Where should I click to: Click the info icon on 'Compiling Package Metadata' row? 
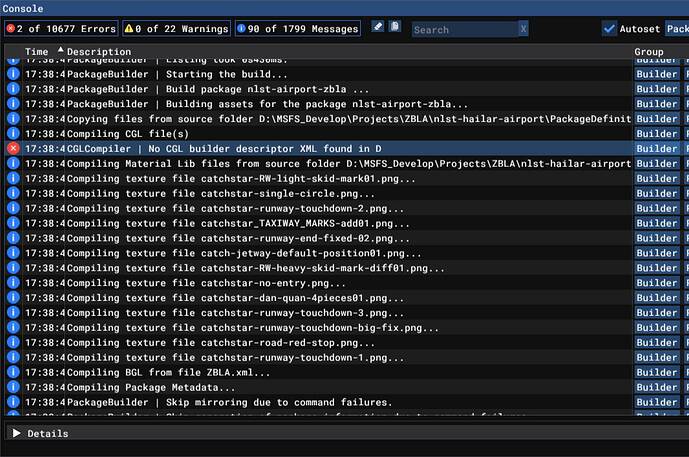[x=13, y=387]
